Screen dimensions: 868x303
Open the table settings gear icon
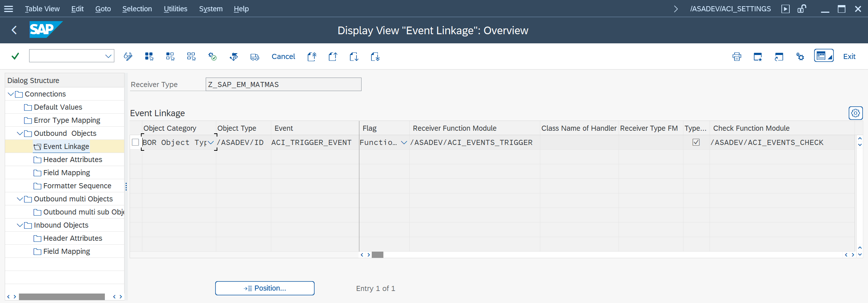coord(856,113)
